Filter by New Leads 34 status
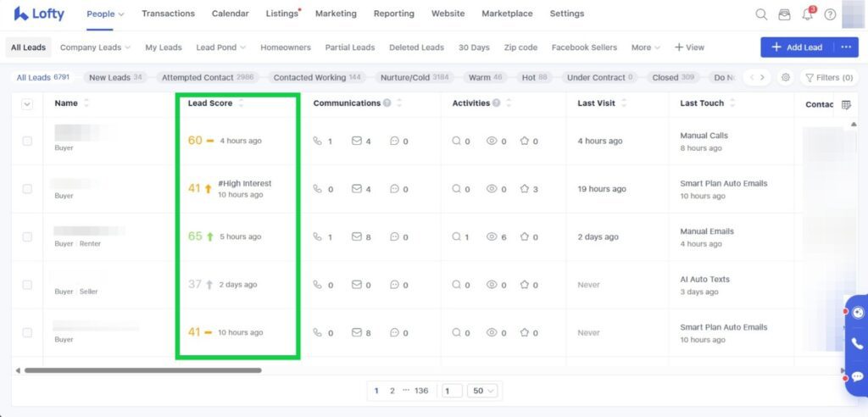Screen dimensions: 868x417 [x=115, y=77]
